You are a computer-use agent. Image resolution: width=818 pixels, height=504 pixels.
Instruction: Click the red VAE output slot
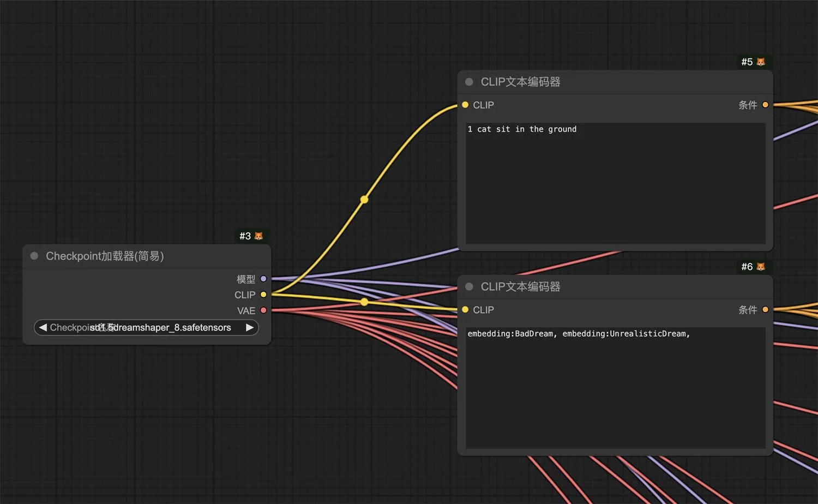coord(263,310)
